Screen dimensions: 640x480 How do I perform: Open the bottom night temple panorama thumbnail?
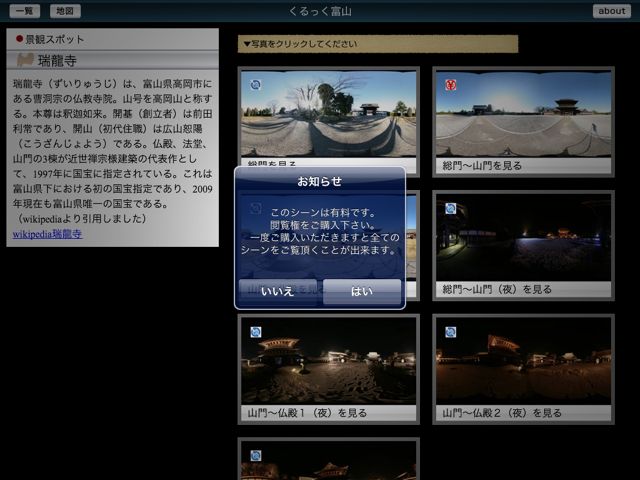point(329,461)
